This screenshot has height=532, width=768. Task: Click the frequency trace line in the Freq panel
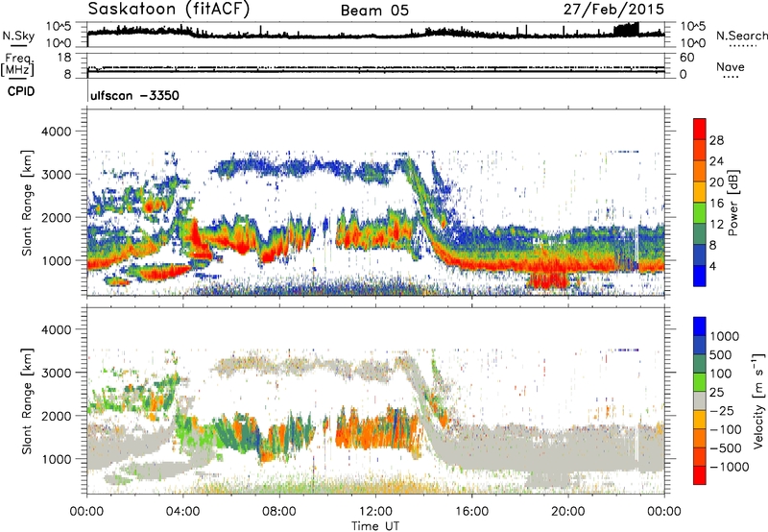pos(375,71)
